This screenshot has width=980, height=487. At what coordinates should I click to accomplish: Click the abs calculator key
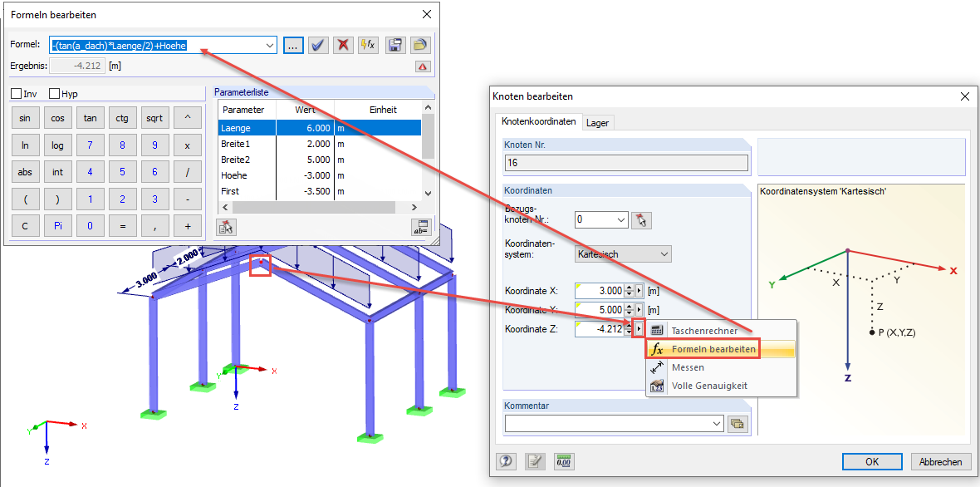(x=25, y=172)
